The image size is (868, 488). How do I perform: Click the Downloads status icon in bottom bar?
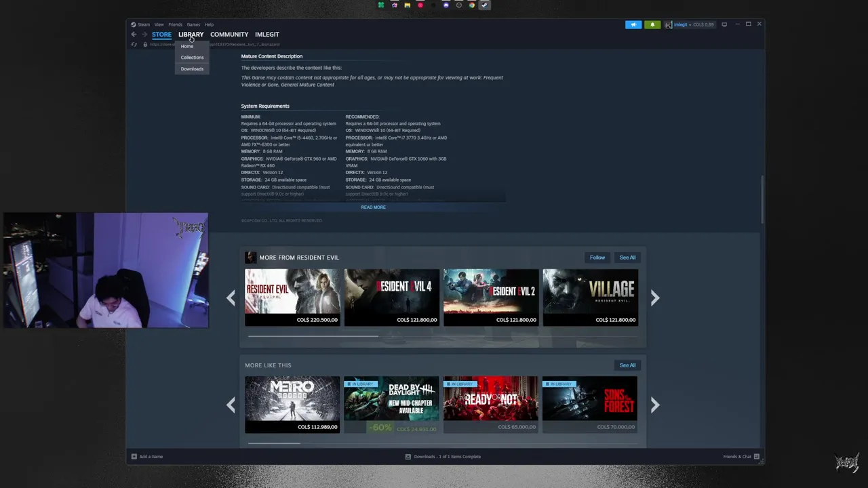(x=408, y=457)
